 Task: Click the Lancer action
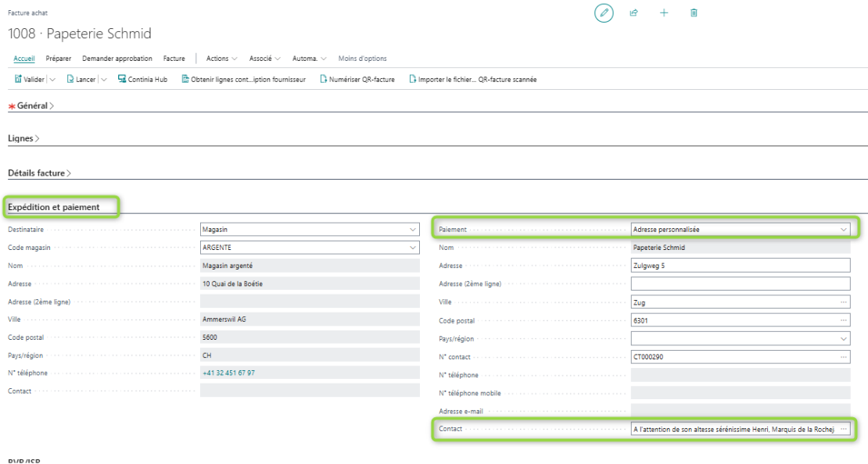click(81, 80)
